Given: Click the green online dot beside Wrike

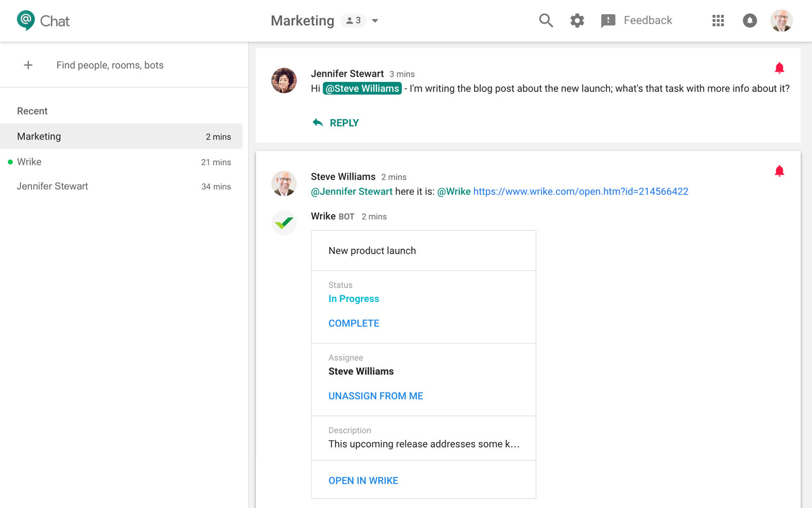Looking at the screenshot, I should click(x=10, y=162).
